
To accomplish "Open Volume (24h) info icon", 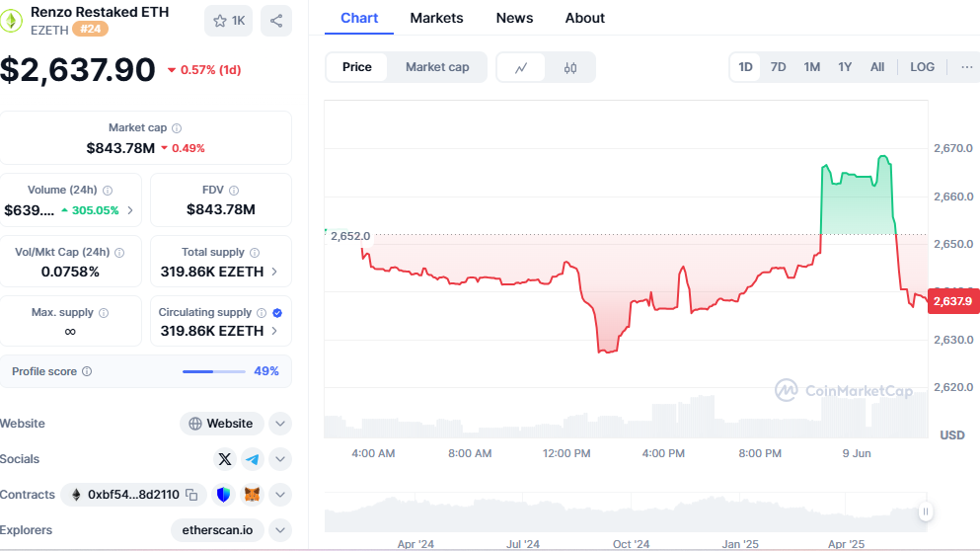I will (108, 191).
